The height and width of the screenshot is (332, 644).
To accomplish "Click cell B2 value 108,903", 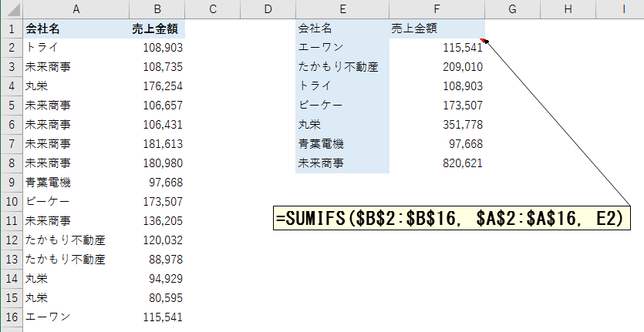I will click(x=157, y=48).
